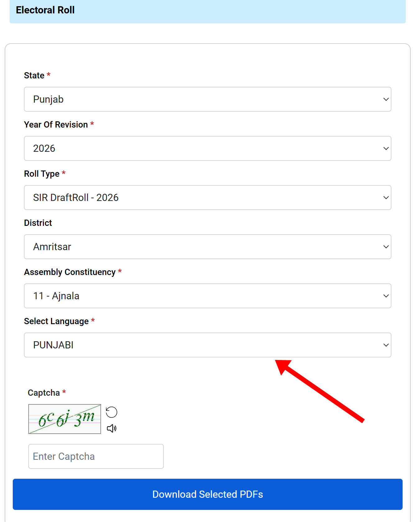Viewport: 420px width, 522px height.
Task: Refresh the captcha image
Action: 111,412
